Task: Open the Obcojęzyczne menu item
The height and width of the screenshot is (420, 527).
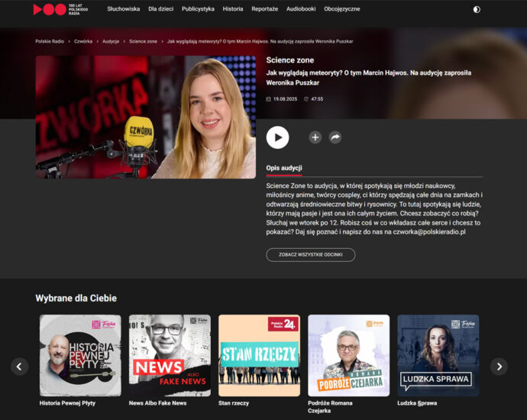Action: pyautogui.click(x=342, y=9)
